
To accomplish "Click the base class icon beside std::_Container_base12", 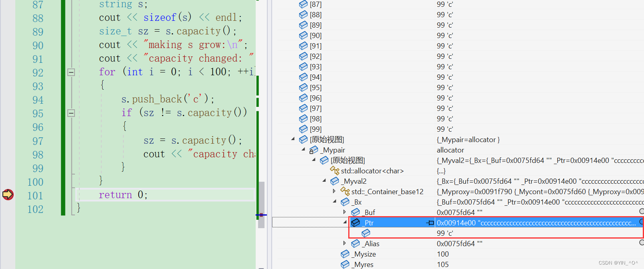I will pos(345,192).
